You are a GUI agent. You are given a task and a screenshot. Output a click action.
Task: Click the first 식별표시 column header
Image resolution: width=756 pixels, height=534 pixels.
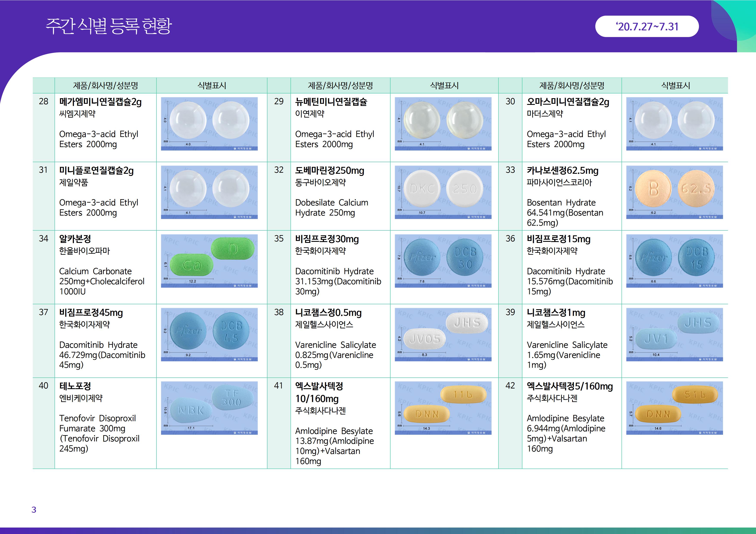coord(212,85)
